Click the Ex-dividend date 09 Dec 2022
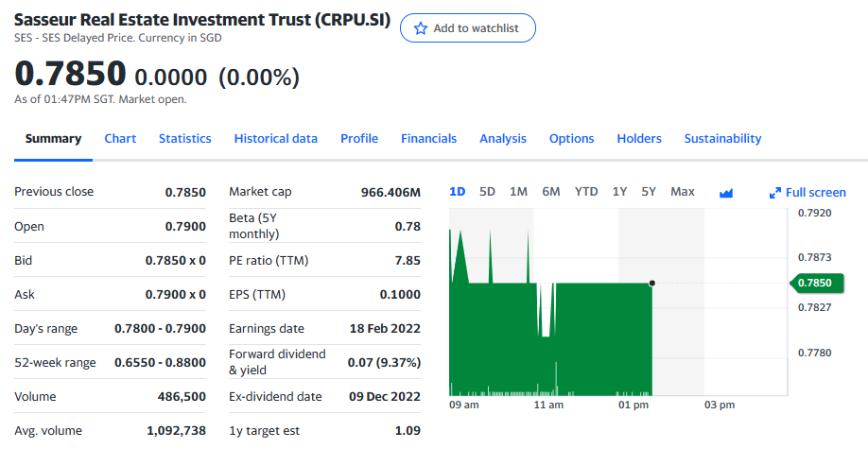The image size is (868, 466). (385, 396)
